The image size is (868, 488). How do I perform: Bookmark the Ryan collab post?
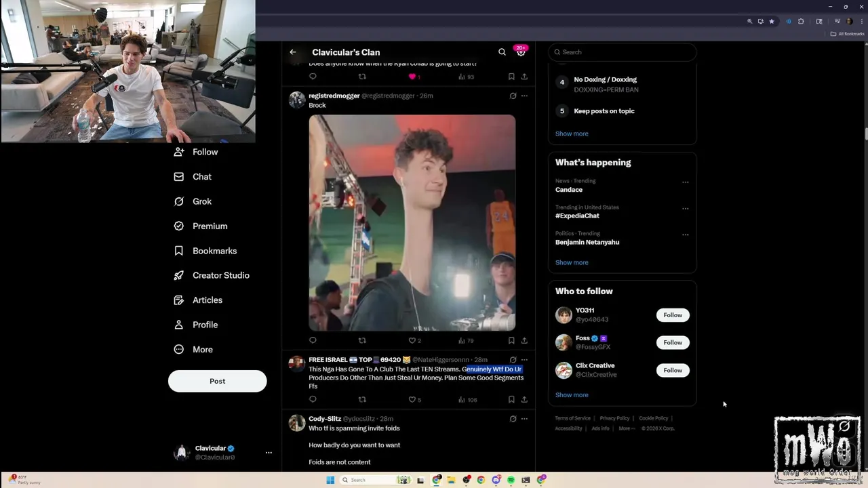click(511, 77)
